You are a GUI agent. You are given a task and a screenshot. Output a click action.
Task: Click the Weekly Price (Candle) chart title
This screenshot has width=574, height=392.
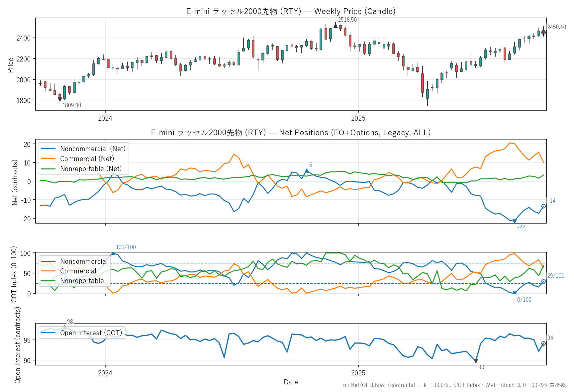tap(291, 11)
